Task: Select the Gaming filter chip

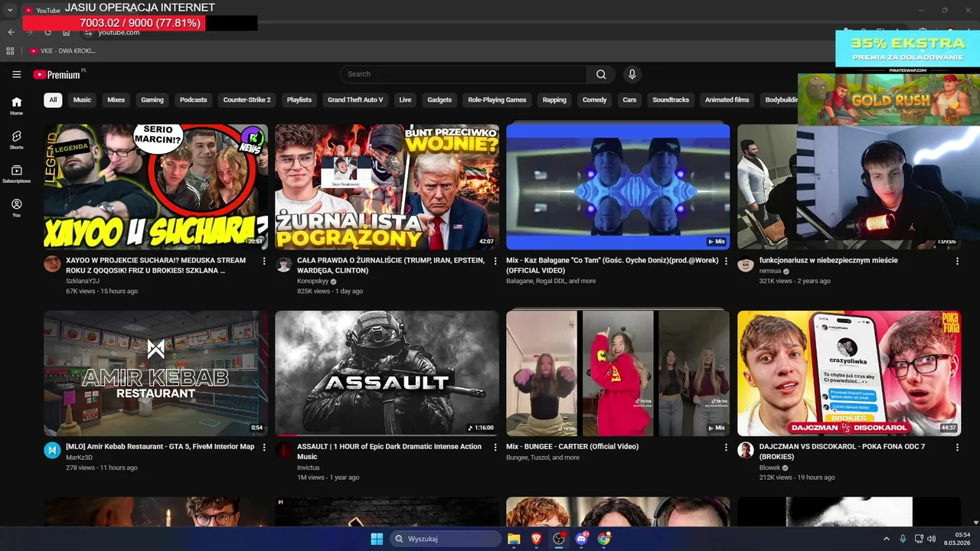Action: tap(152, 99)
